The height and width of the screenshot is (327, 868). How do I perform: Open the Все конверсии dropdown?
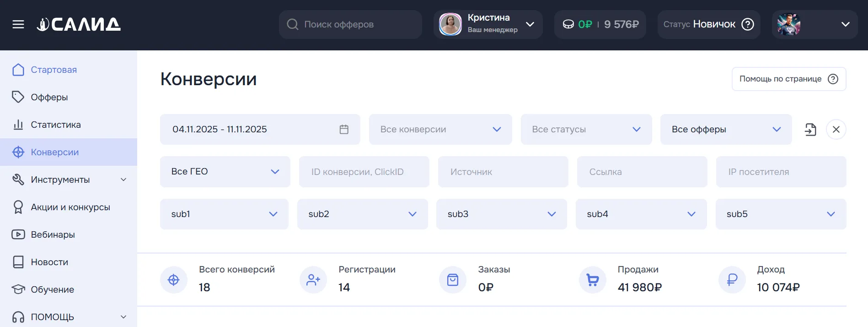pos(440,130)
